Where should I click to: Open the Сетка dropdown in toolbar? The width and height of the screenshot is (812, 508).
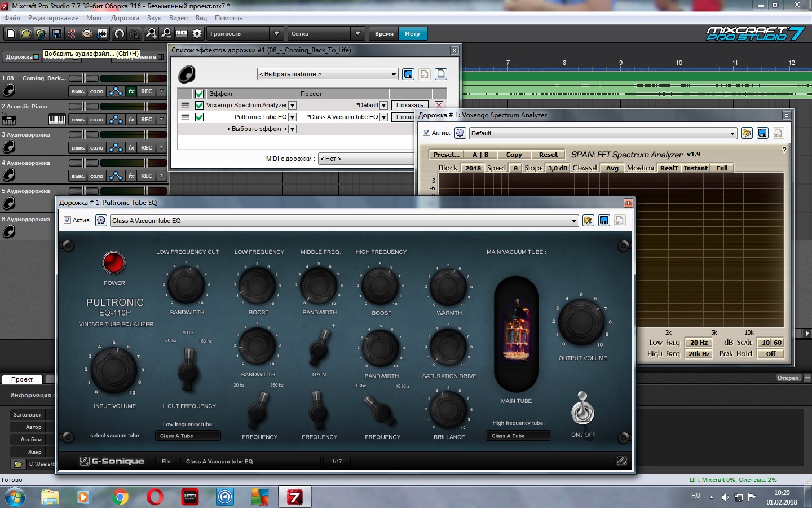pyautogui.click(x=358, y=34)
